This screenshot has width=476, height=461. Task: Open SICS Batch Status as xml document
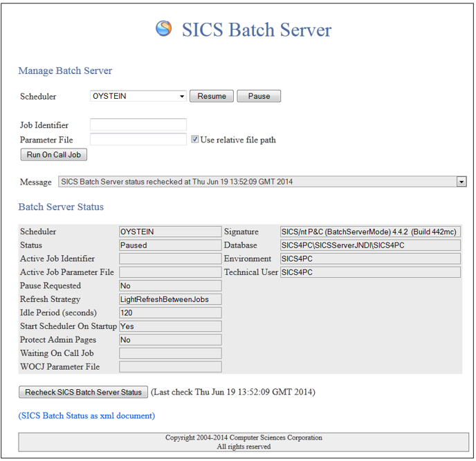point(86,415)
